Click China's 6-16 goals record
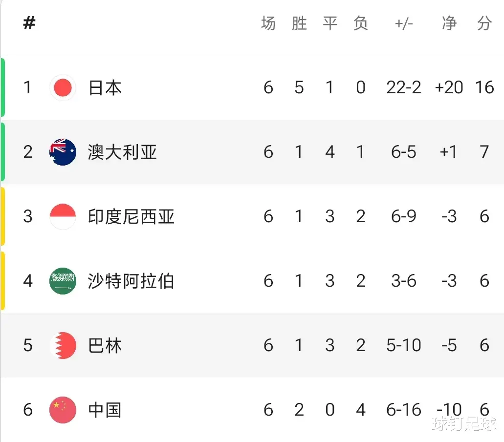 point(404,410)
